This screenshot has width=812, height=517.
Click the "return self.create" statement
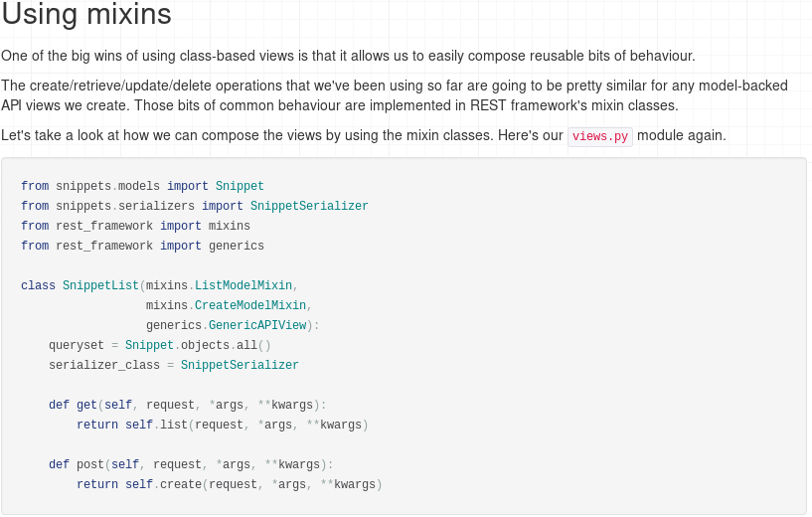point(229,484)
